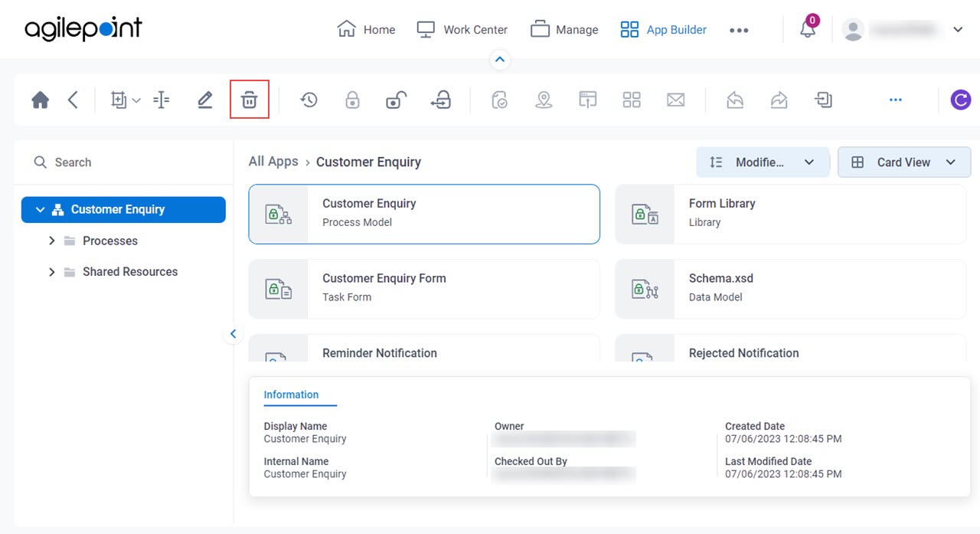Open App Builder in top navigation
The width and height of the screenshot is (980, 534).
(663, 29)
